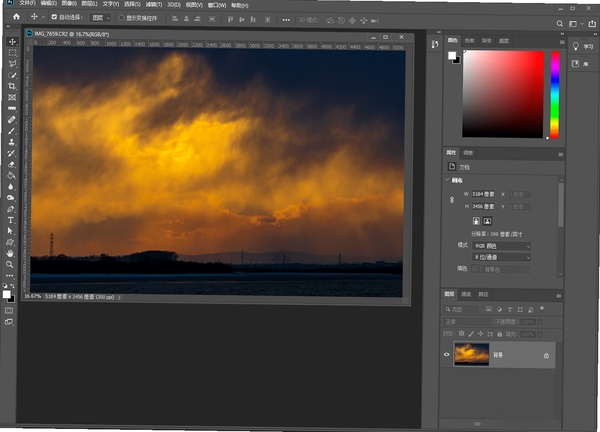Screen dimensions: 600x432
Task: Click the rainbow hue slider strip
Action: click(x=554, y=95)
